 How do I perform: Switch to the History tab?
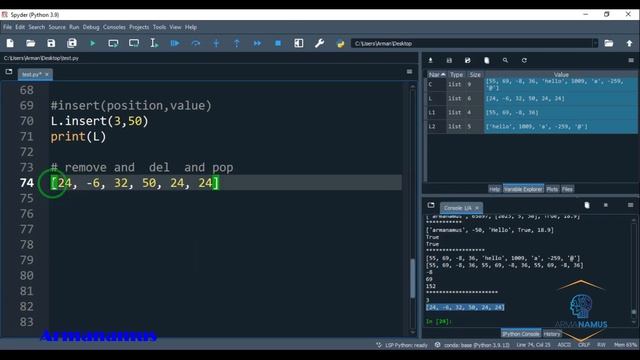click(x=552, y=334)
